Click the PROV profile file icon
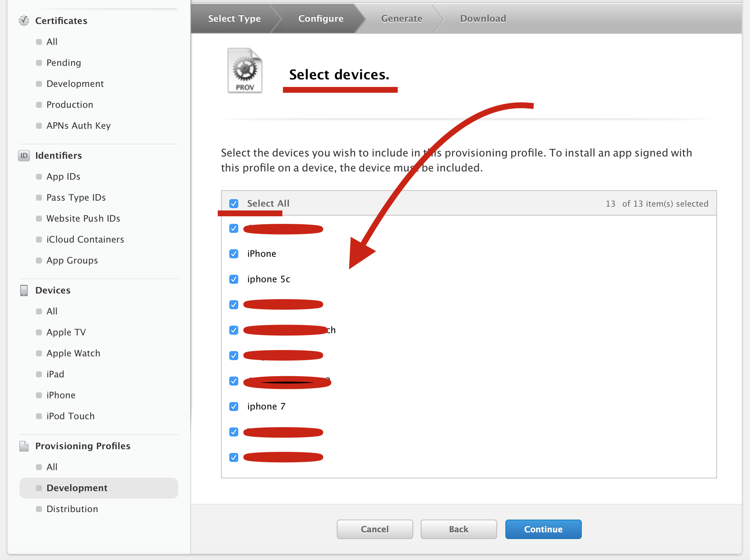This screenshot has width=750, height=560. tap(245, 70)
